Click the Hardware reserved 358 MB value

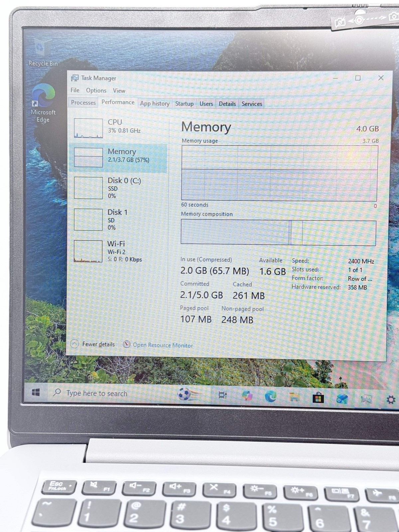(357, 287)
